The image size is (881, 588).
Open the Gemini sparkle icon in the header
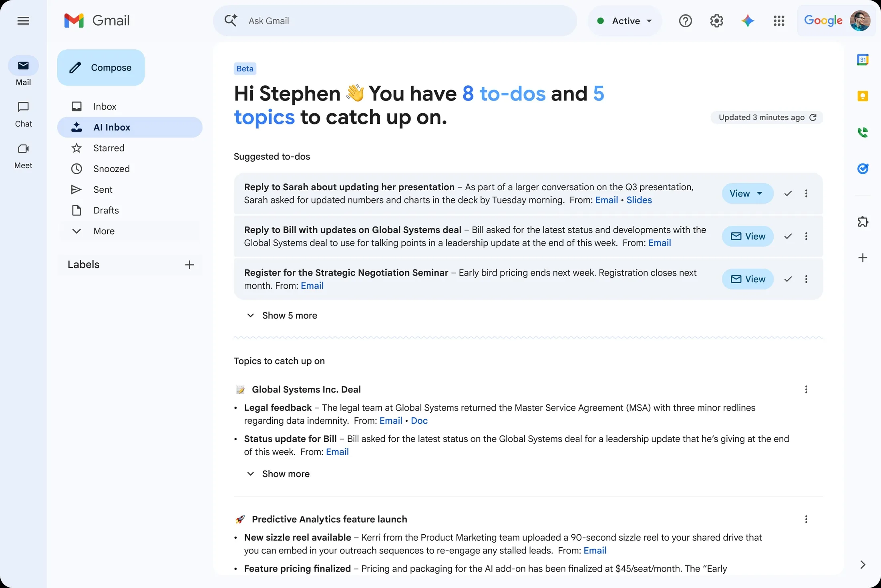[x=748, y=20]
